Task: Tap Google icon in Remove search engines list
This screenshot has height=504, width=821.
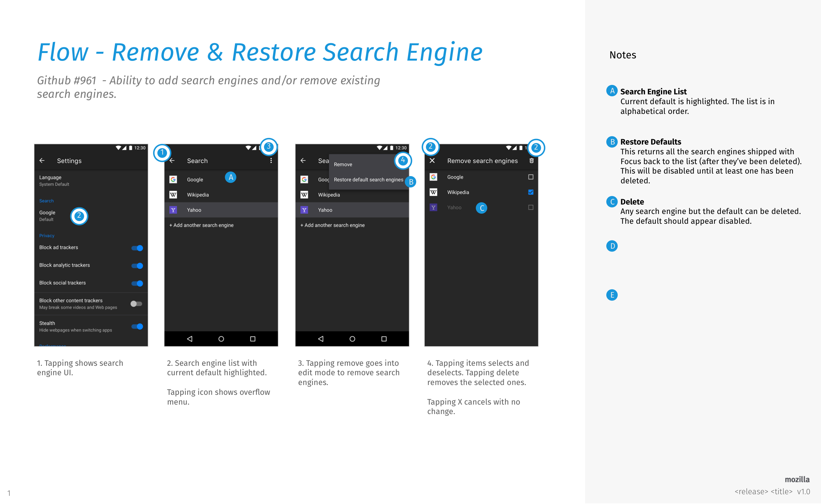Action: pos(433,177)
